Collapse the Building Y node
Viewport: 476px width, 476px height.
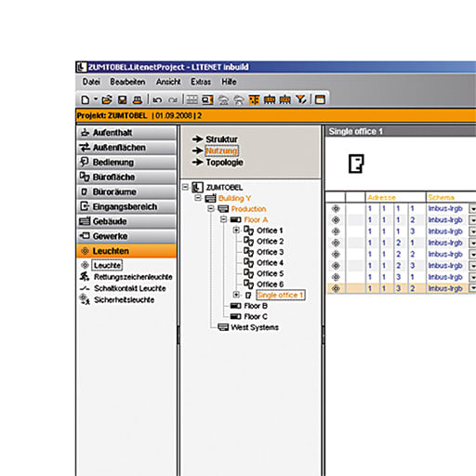pos(198,198)
